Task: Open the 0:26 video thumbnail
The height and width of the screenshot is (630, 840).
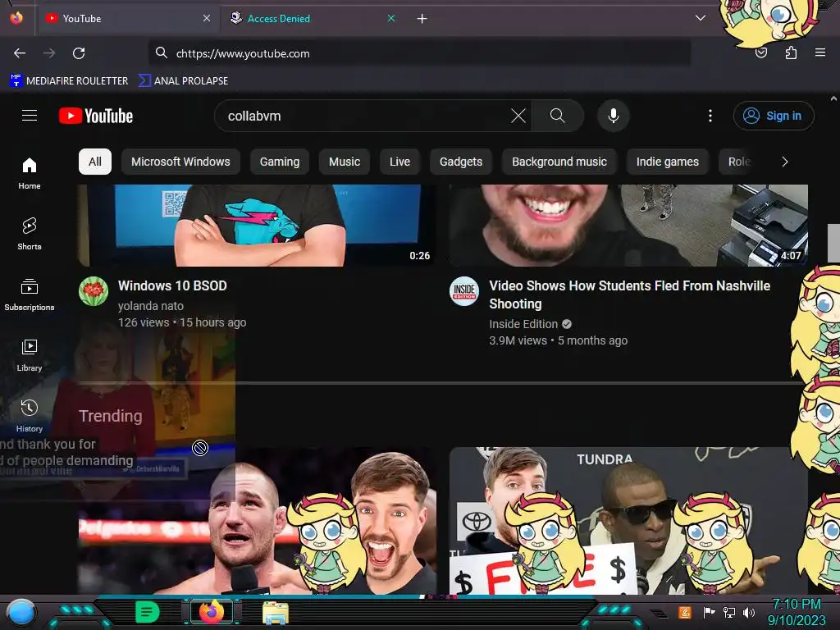Action: coord(257,226)
